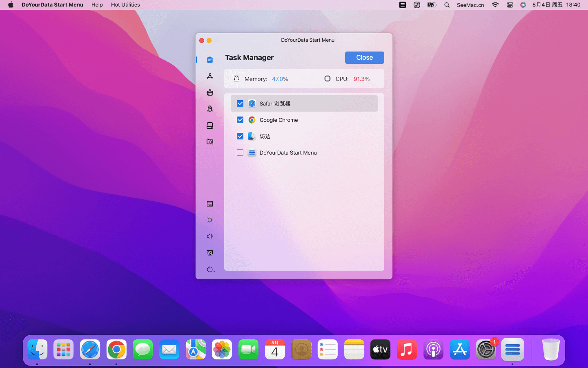The image size is (588, 368).
Task: Click the brightness sun icon
Action: [x=210, y=220]
